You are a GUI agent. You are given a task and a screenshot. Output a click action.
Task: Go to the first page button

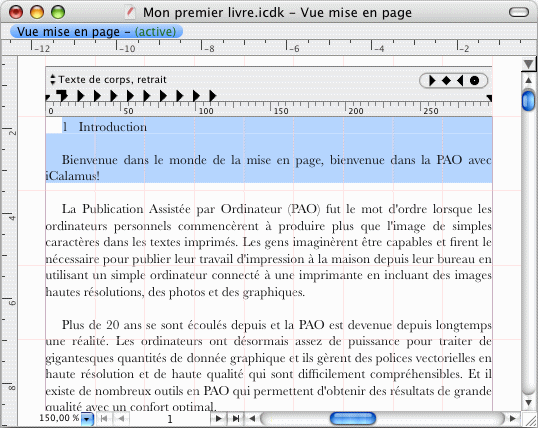pyautogui.click(x=104, y=418)
